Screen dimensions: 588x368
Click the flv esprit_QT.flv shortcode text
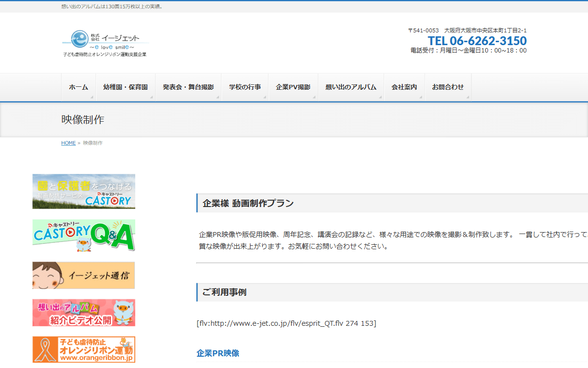286,323
